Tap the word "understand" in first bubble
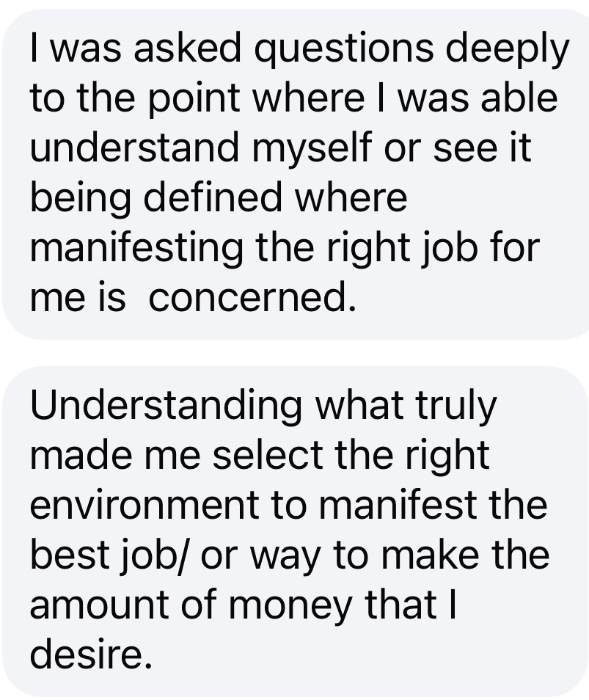The height and width of the screenshot is (700, 589). click(x=134, y=147)
